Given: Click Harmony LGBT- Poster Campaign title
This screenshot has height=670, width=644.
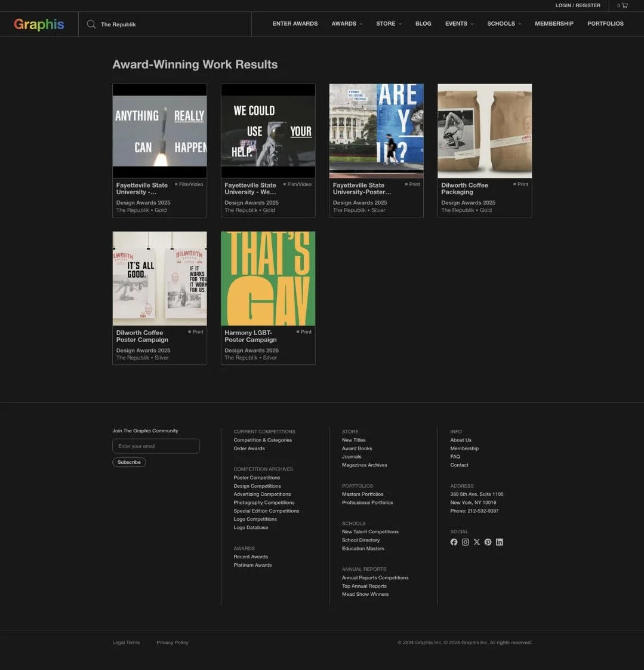Looking at the screenshot, I should [x=251, y=336].
